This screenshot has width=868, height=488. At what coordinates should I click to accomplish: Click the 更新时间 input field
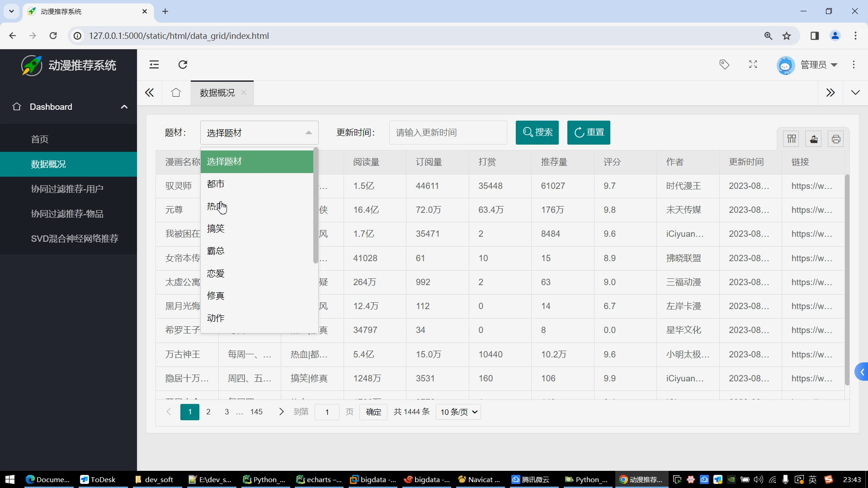coord(448,132)
